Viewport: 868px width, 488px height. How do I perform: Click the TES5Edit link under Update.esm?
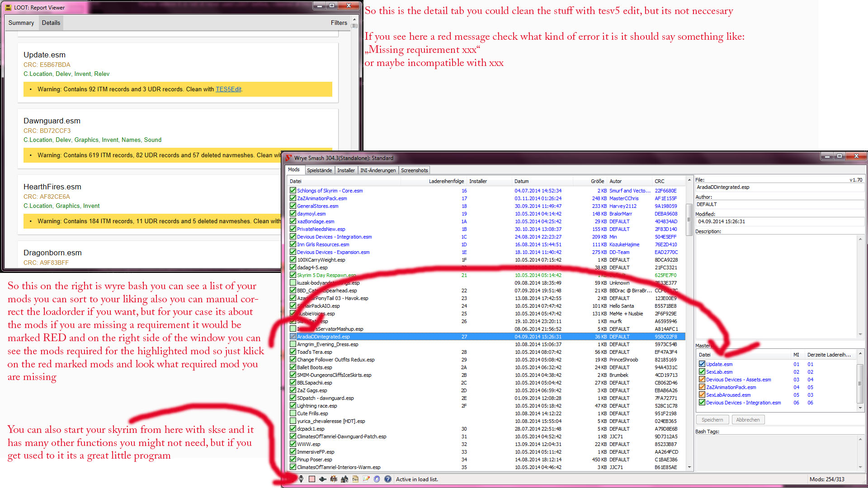pos(228,89)
